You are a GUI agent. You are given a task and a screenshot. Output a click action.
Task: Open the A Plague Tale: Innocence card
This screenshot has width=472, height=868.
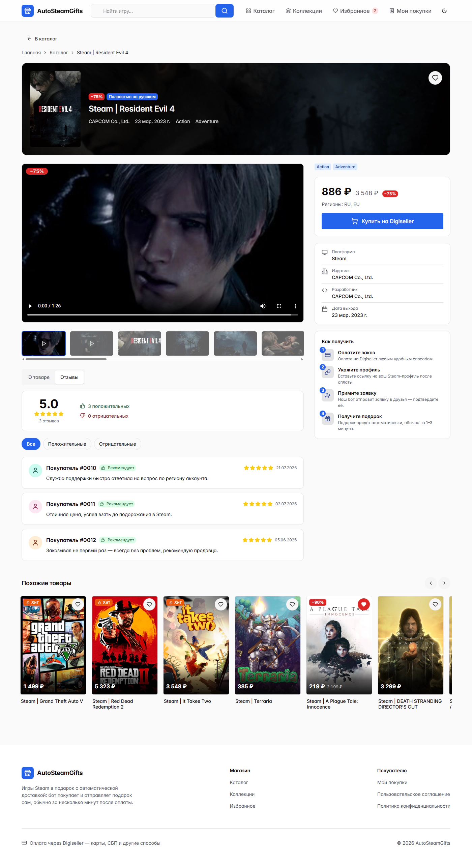point(339,653)
